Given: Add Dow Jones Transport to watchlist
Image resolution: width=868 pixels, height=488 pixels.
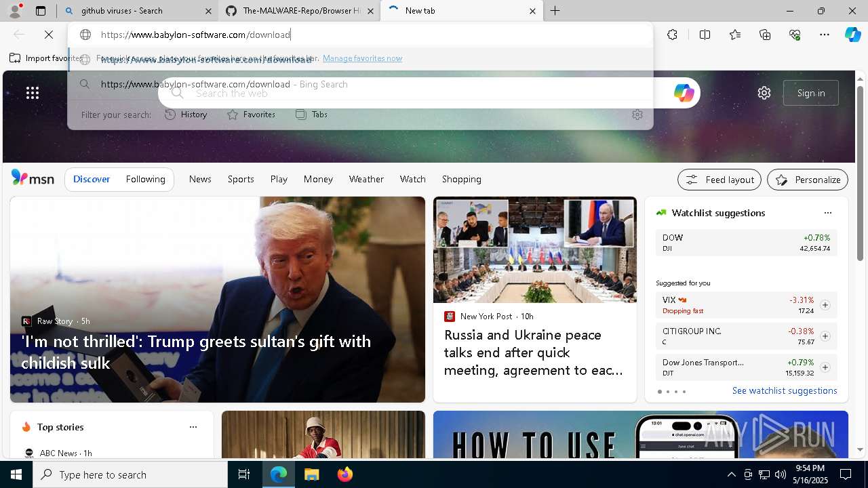Looking at the screenshot, I should (x=825, y=367).
